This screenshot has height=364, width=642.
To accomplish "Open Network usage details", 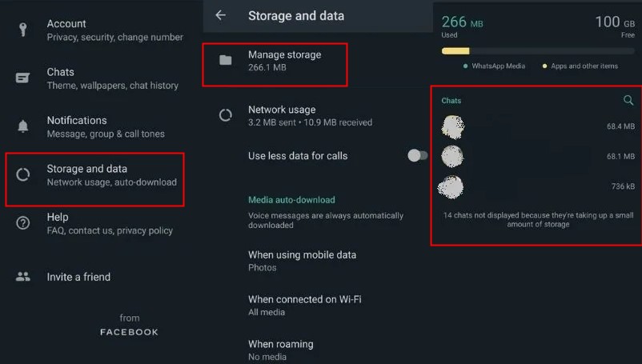I will pos(318,116).
